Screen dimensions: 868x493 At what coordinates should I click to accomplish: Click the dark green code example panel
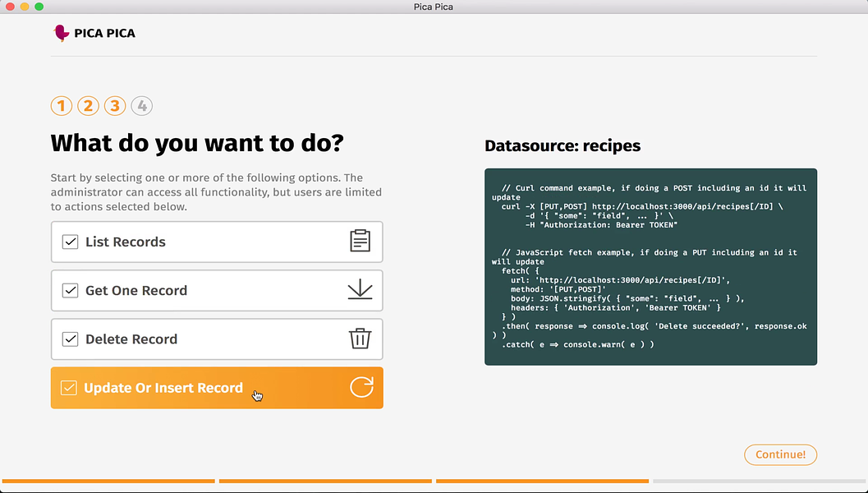(650, 267)
